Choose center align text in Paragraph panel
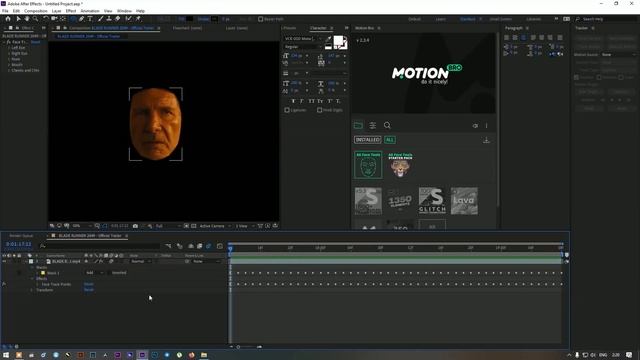 click(x=515, y=38)
